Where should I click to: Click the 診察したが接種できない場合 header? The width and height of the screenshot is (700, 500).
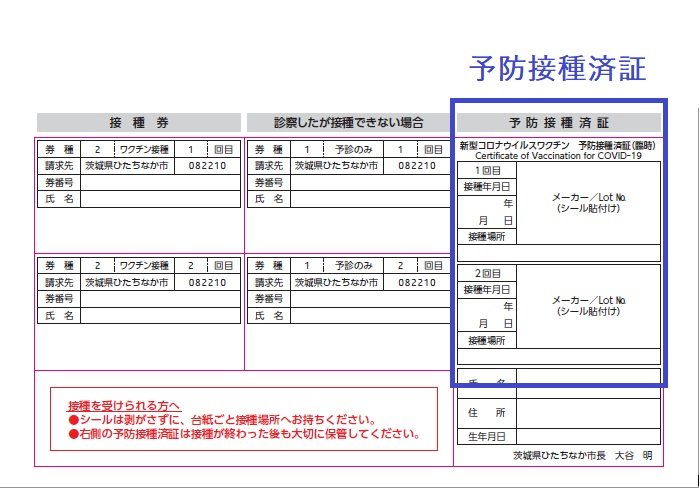point(348,122)
